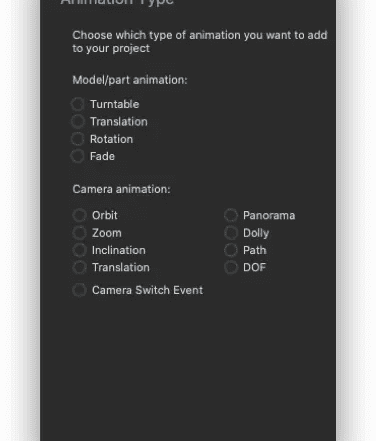Choose the camera Translation radio button
The height and width of the screenshot is (441, 376).
[79, 267]
